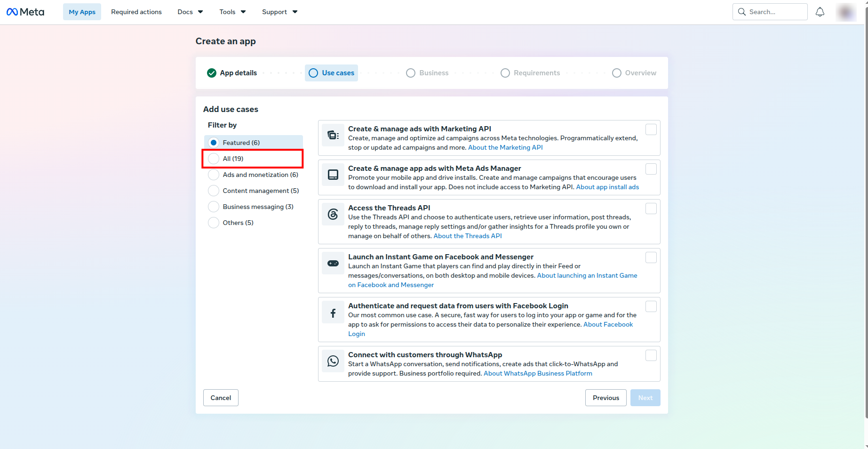Click Create & manage ads with Marketing API title

tap(420, 128)
